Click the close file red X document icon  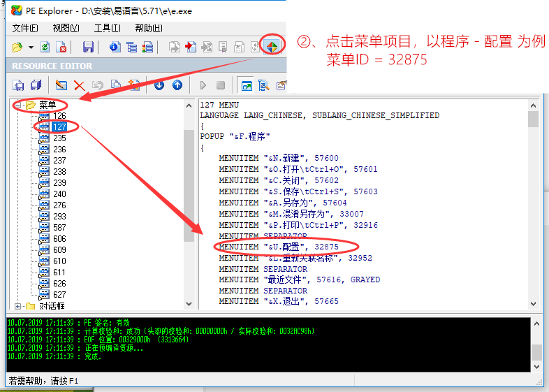pos(61,48)
